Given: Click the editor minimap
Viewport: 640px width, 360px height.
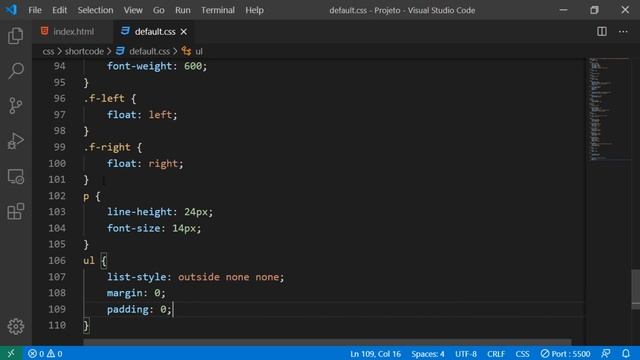Looking at the screenshot, I should click(x=608, y=109).
